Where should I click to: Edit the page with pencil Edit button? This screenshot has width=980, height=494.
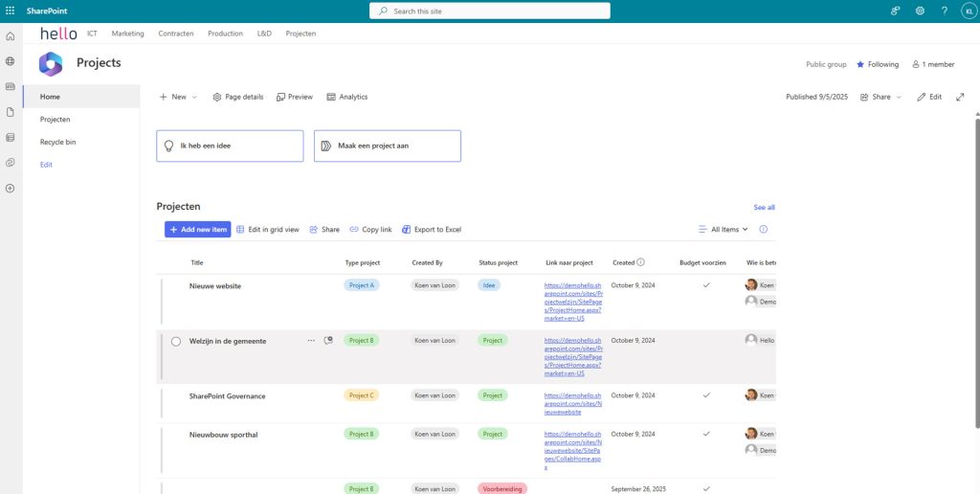[929, 97]
